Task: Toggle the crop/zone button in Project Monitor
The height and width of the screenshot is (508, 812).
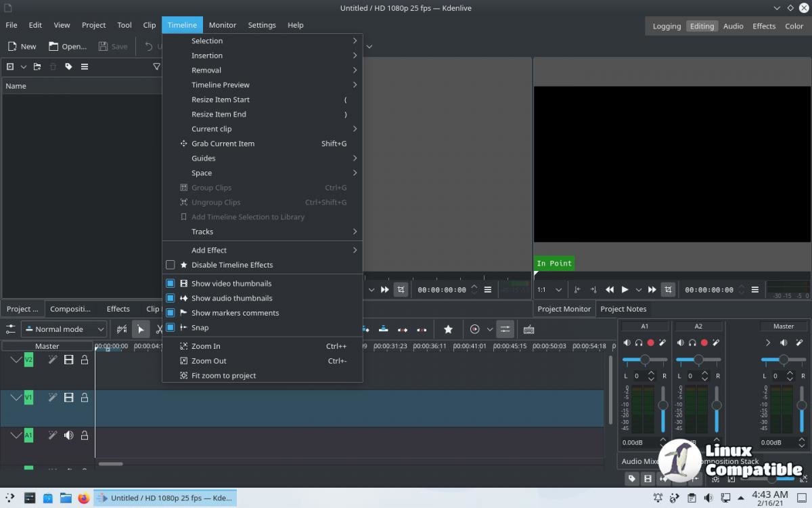Action: tap(668, 290)
